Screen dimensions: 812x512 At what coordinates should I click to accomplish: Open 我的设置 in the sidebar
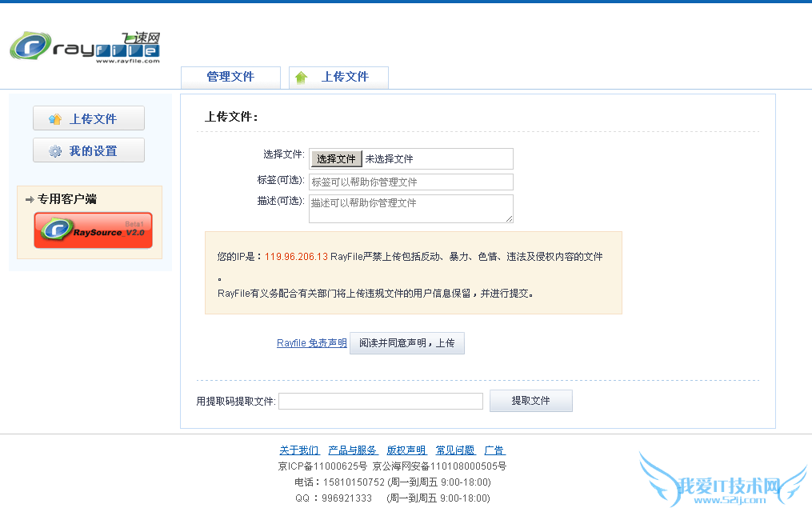point(89,150)
